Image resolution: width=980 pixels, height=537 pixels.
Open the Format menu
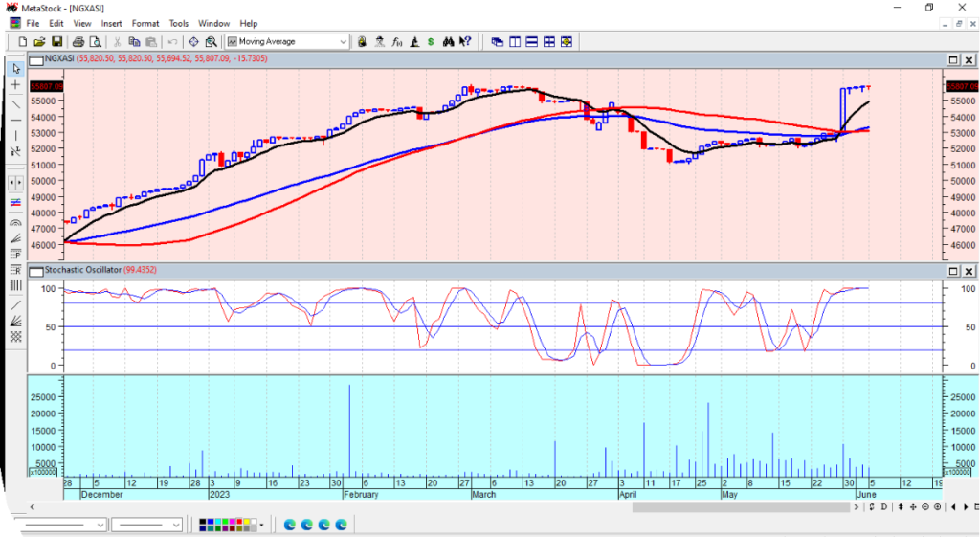pos(145,23)
